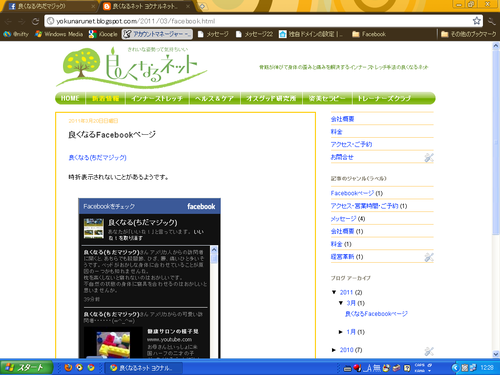
Task: Click the wrench edit icon beside 経営革新
Action: point(429,257)
